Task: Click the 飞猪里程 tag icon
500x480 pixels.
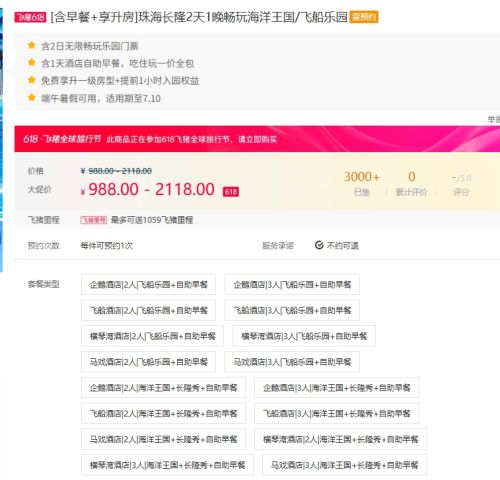Action: pyautogui.click(x=93, y=220)
